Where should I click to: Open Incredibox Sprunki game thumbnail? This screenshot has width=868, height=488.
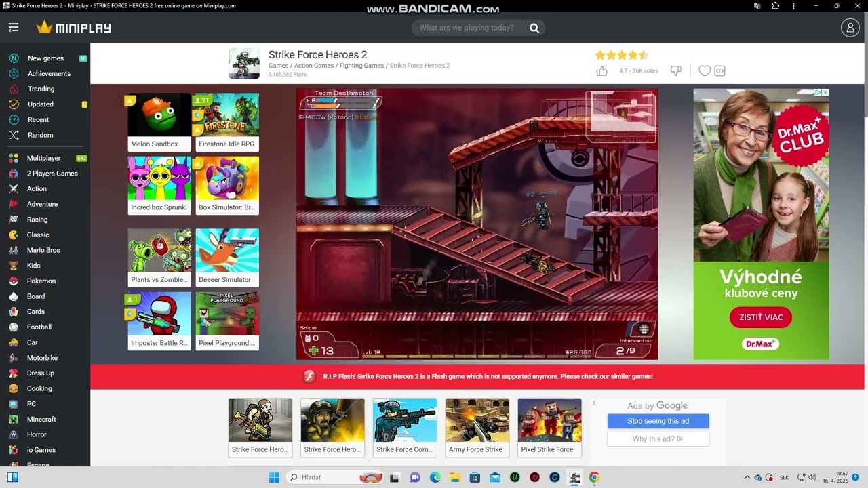(x=159, y=186)
